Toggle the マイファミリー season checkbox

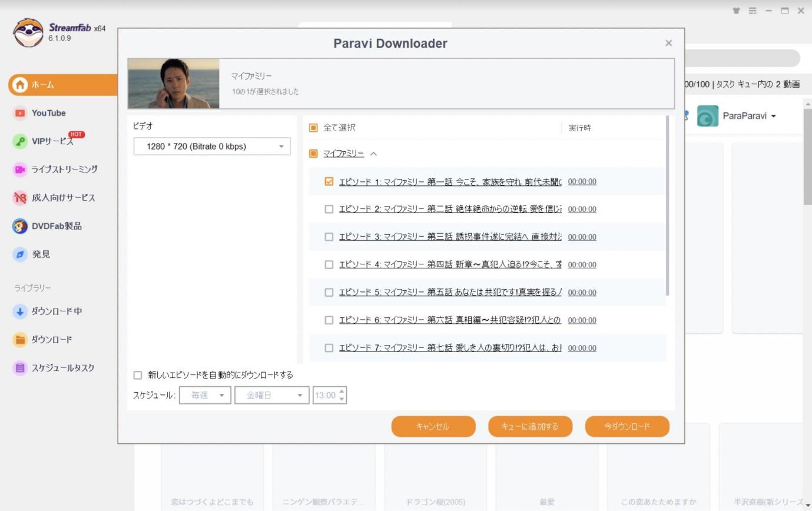313,154
